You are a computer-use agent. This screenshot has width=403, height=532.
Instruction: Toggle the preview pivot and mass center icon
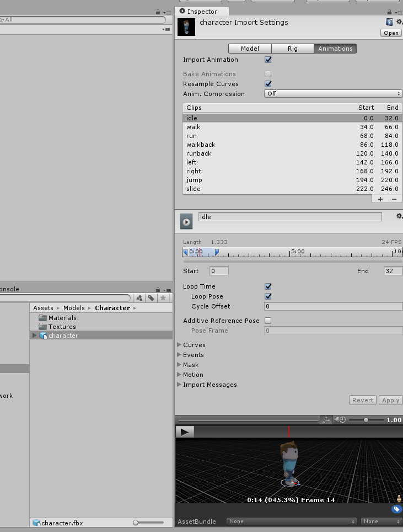point(326,420)
